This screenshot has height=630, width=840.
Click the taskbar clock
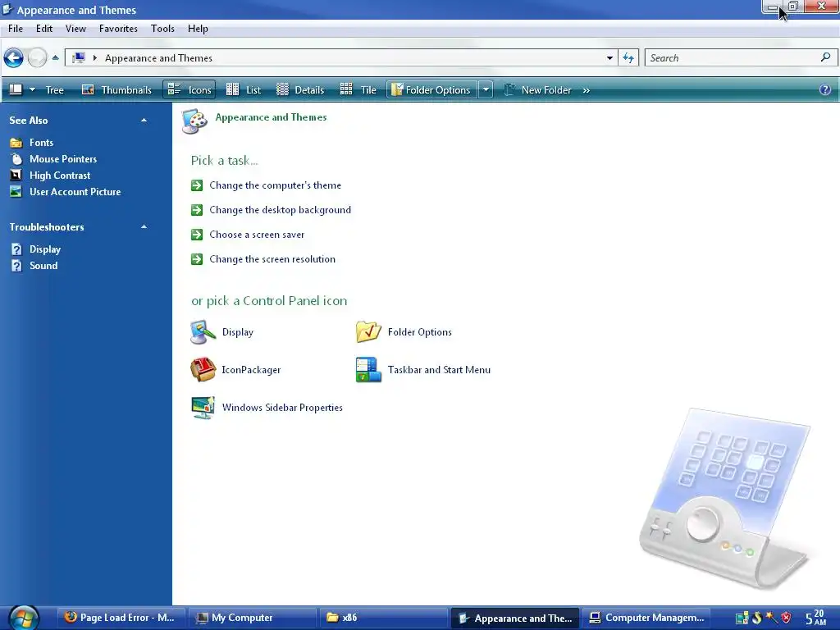point(815,618)
